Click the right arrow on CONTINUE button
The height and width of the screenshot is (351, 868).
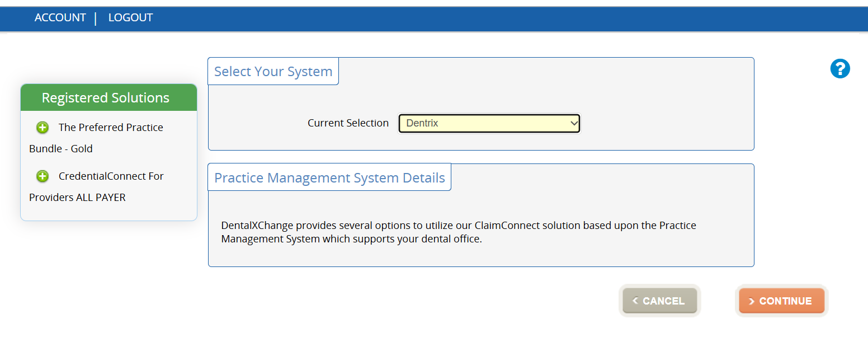click(x=752, y=301)
